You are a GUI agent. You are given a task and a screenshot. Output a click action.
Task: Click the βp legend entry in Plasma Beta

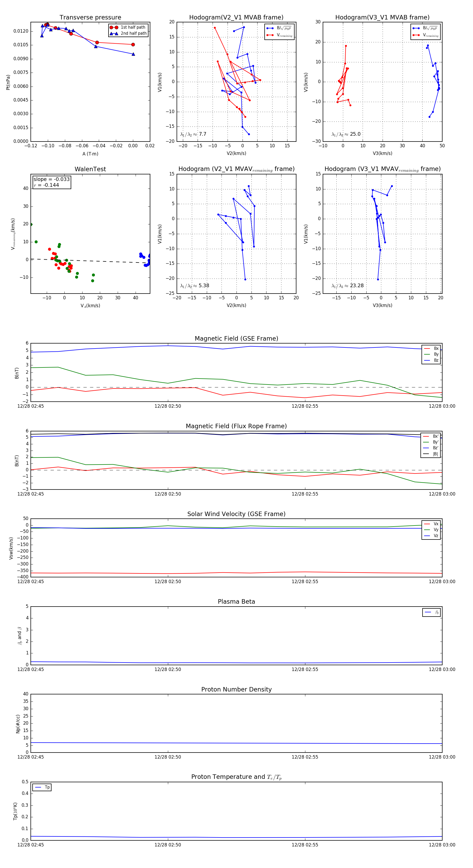[x=431, y=612]
